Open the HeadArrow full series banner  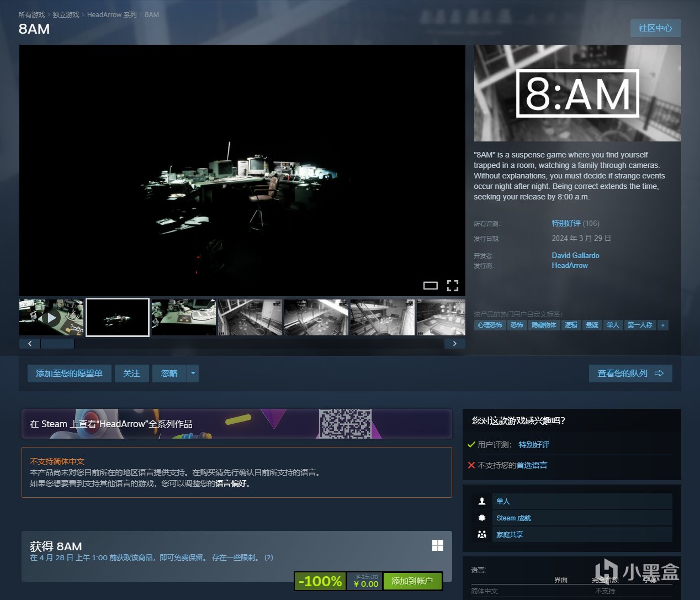point(236,424)
